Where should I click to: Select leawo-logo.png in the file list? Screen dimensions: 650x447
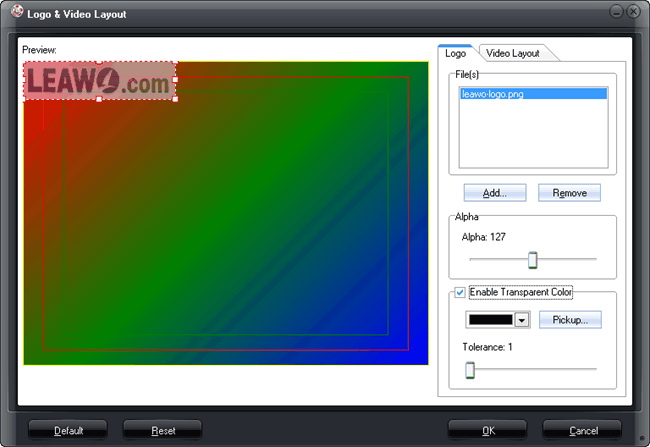(x=533, y=94)
